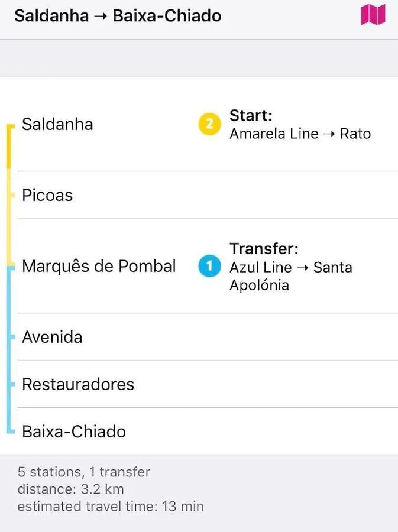The height and width of the screenshot is (532, 398).
Task: Tap the estimated travel time 13 min
Action: pos(111,507)
